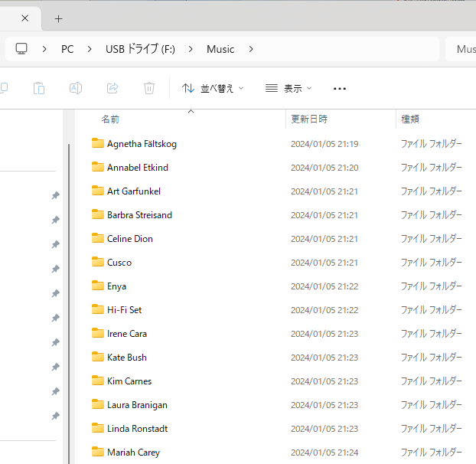Image resolution: width=476 pixels, height=464 pixels.
Task: Sort by the 種類 column header
Action: [410, 119]
